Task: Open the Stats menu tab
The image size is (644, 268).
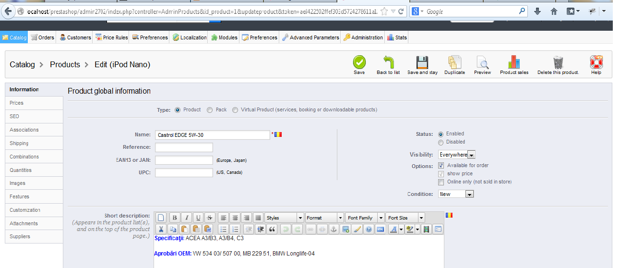Action: tap(397, 37)
